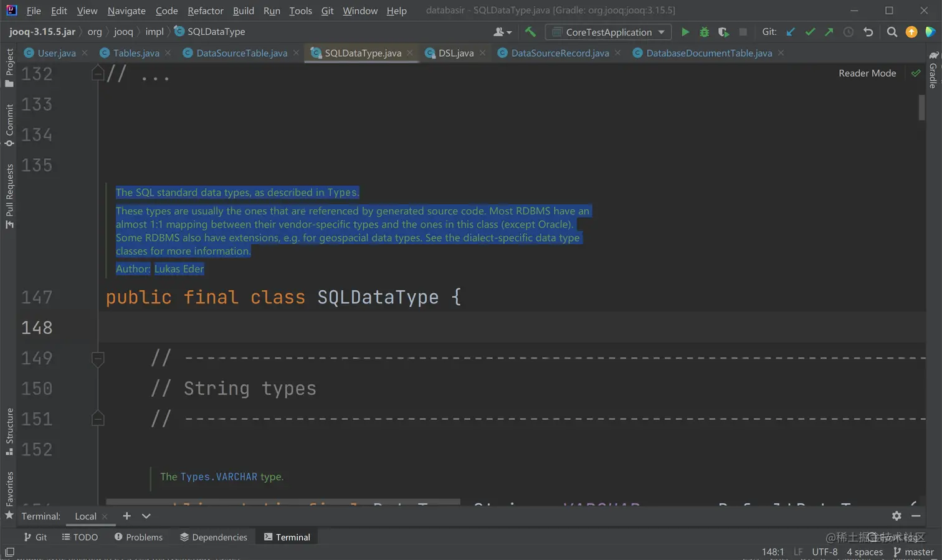Screen dimensions: 942x560
Task: Switch to the DataSourceRecord.java tab
Action: point(560,53)
